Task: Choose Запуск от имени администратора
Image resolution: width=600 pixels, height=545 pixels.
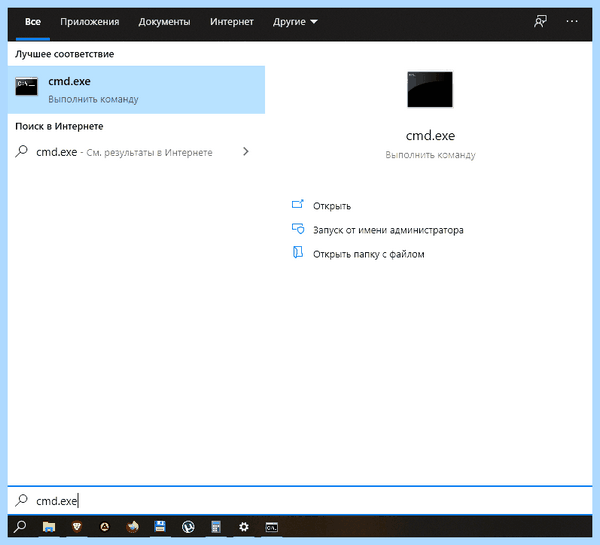Action: coord(388,230)
